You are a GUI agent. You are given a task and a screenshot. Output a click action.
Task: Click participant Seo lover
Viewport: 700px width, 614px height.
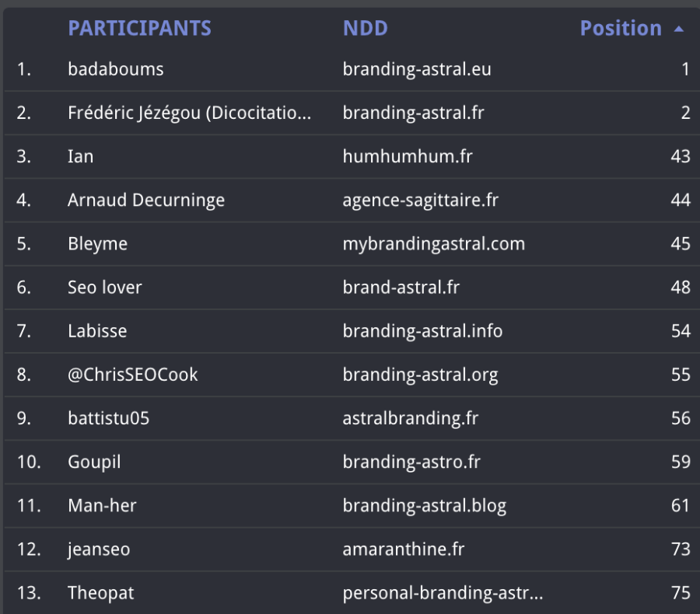pos(104,287)
